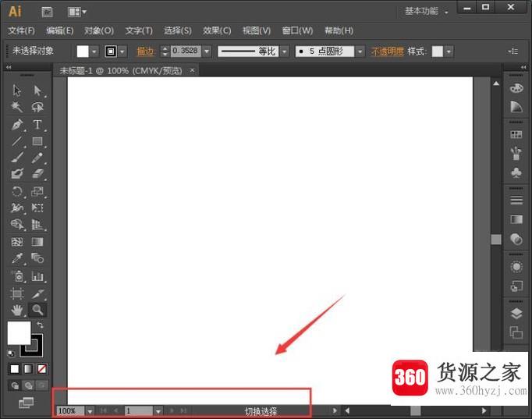Open the 视图(V) menu
The width and height of the screenshot is (532, 419).
[257, 31]
